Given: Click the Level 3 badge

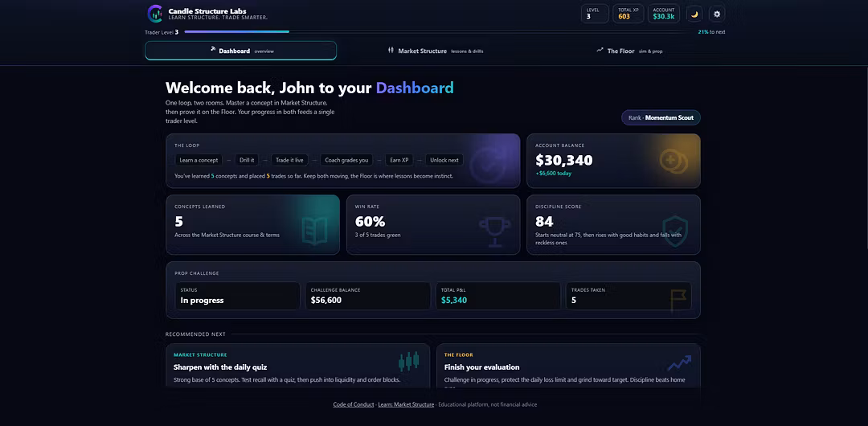Looking at the screenshot, I should coord(595,14).
